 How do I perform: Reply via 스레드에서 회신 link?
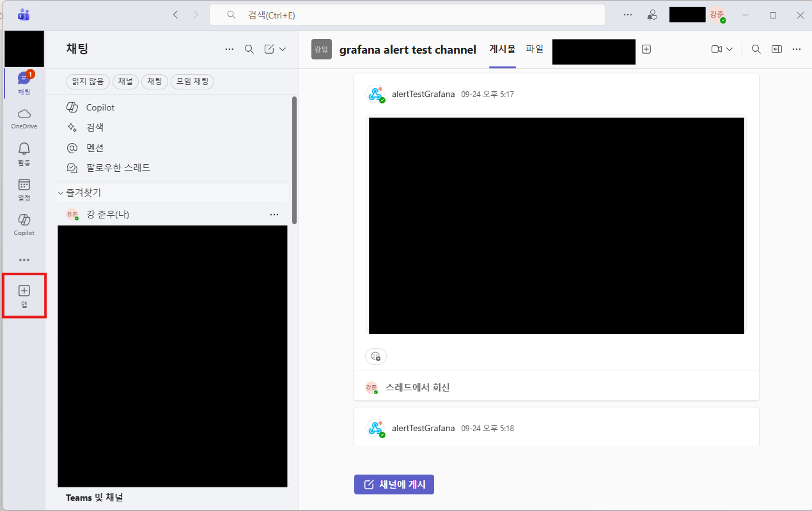pyautogui.click(x=418, y=387)
